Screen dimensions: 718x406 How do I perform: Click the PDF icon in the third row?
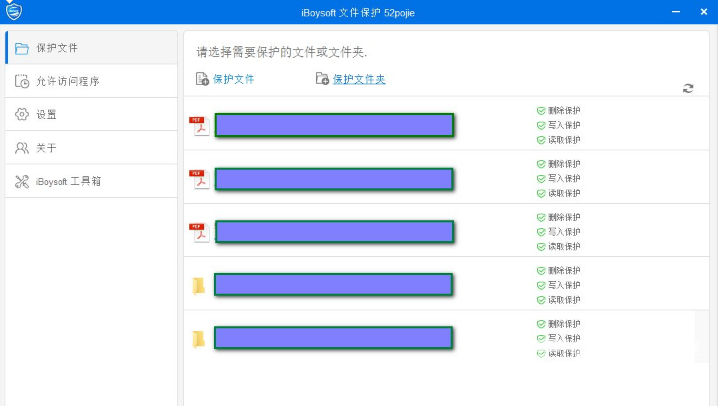coord(199,232)
